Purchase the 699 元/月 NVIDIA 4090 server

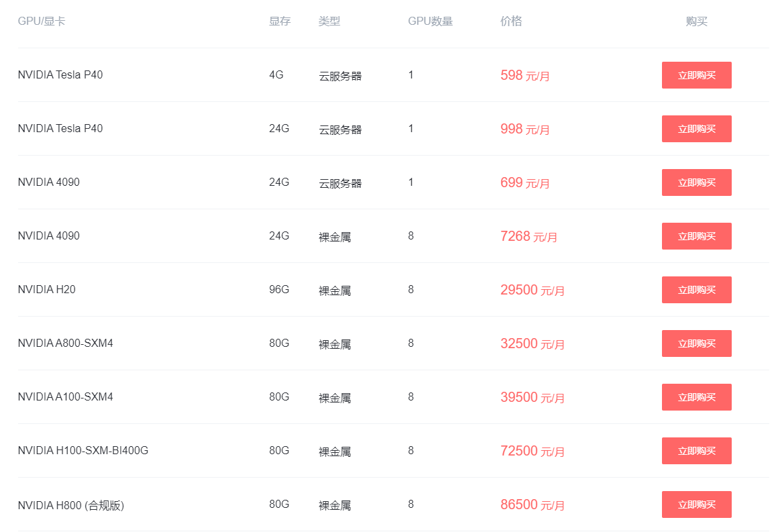pyautogui.click(x=696, y=182)
